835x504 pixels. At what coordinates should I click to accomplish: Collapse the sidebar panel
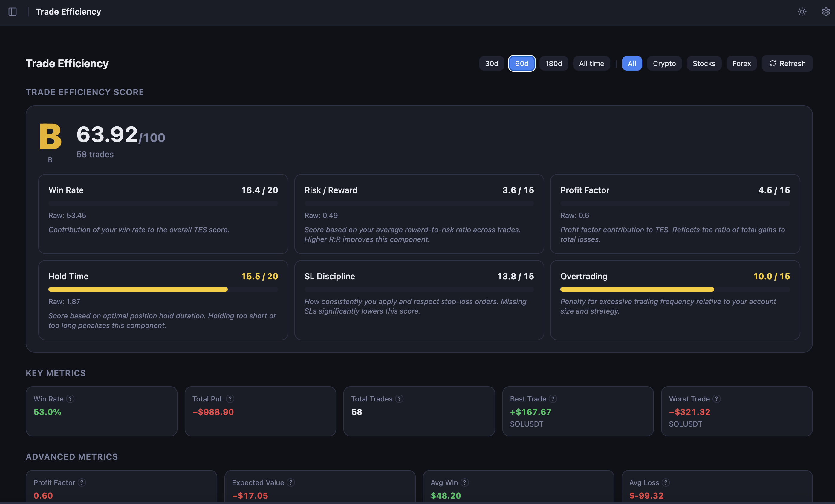click(13, 12)
